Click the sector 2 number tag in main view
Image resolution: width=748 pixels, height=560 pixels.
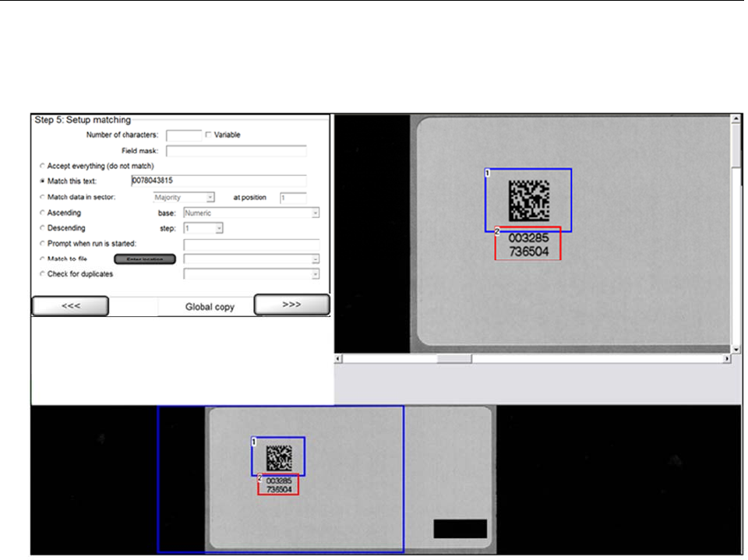click(497, 231)
